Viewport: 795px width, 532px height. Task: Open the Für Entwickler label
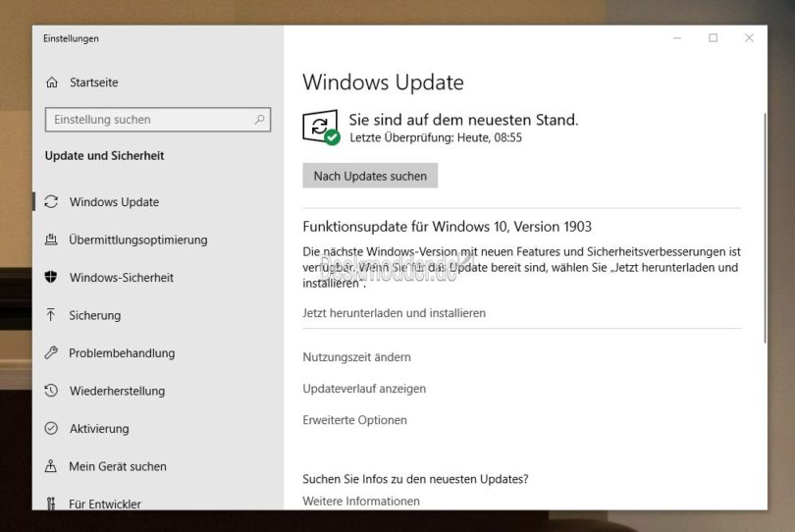(105, 504)
